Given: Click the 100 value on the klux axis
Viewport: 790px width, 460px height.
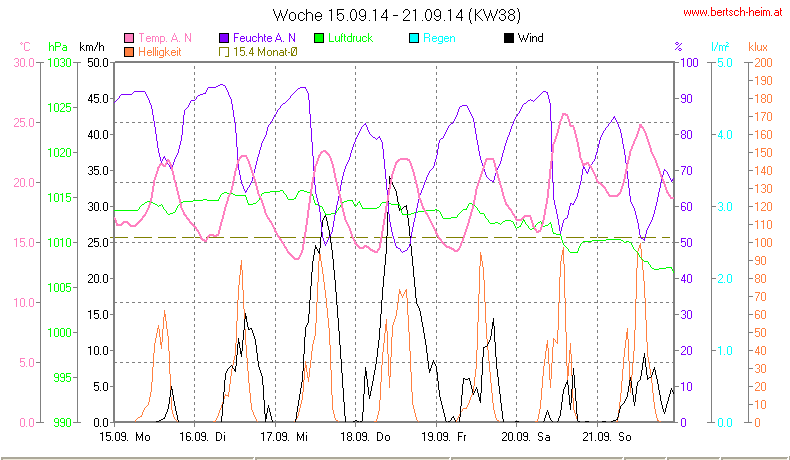Looking at the screenshot, I should tap(763, 242).
